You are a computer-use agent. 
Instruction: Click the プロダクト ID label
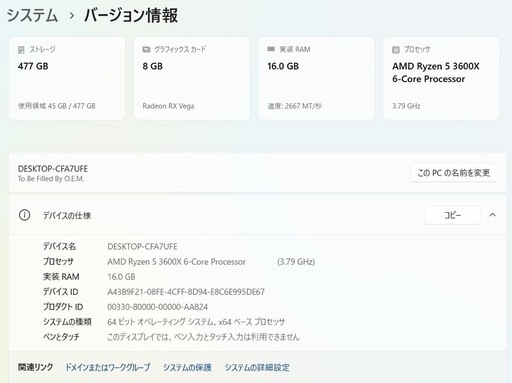[63, 307]
